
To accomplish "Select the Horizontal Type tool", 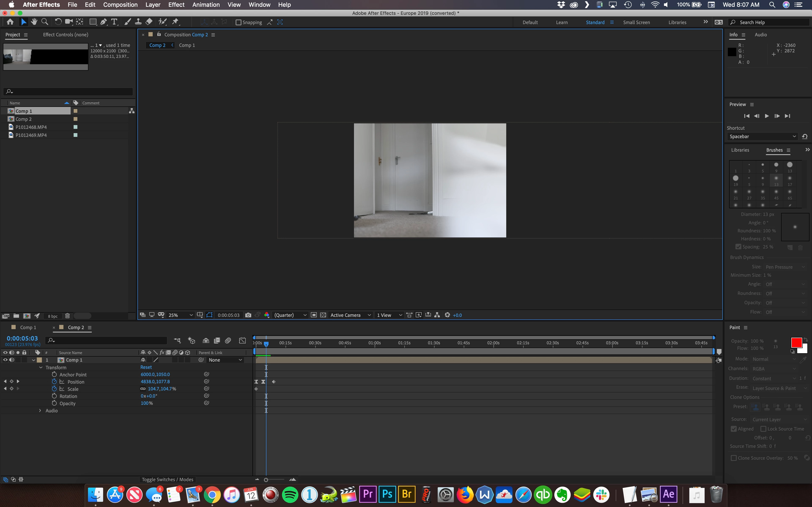I will [114, 22].
